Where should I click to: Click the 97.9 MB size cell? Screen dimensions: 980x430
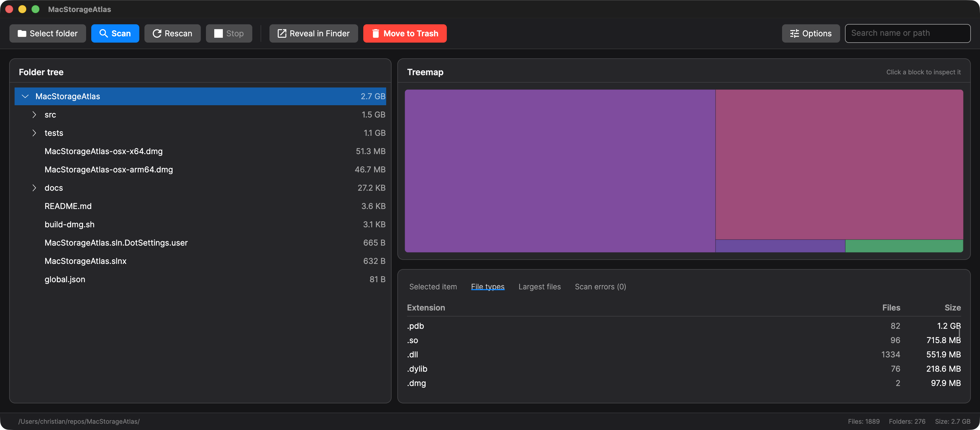946,383
